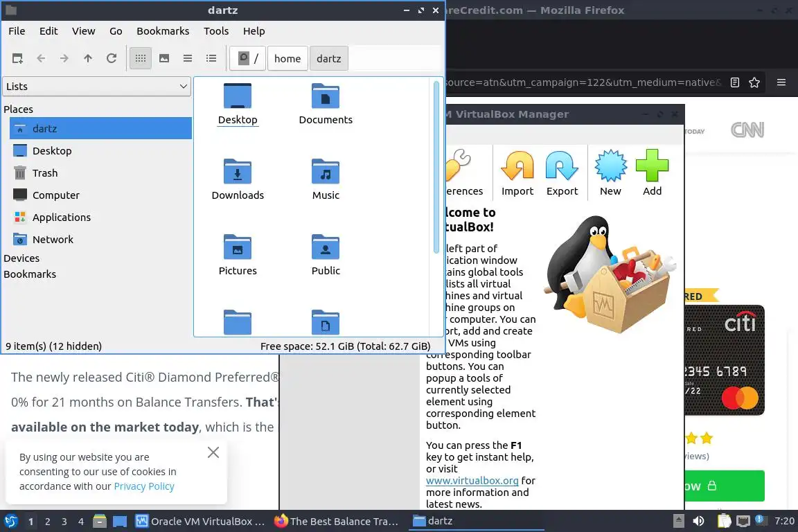Open the clipboard manager tray icon
This screenshot has height=532, width=798.
(724, 522)
